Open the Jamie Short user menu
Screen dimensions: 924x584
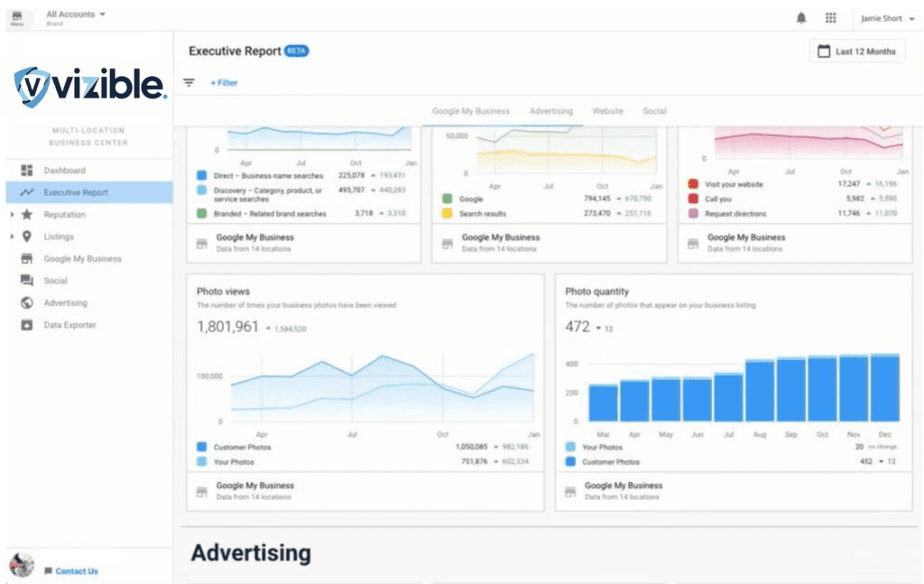coord(888,18)
